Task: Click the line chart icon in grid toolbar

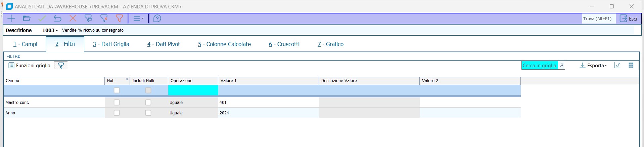Action: pyautogui.click(x=617, y=65)
